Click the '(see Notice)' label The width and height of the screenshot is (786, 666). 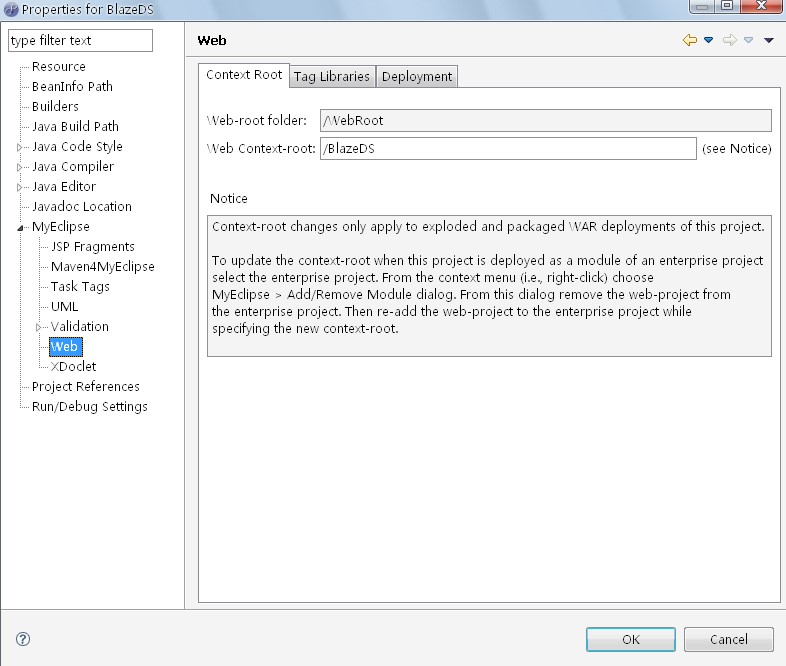736,149
